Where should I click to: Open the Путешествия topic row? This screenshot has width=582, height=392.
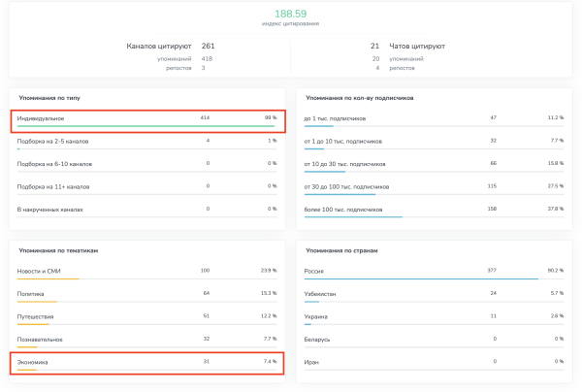(x=147, y=316)
